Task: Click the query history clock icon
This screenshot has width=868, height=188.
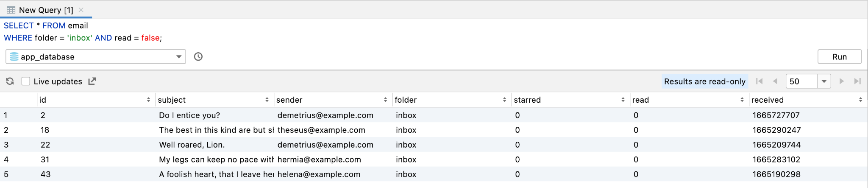Action: point(198,56)
